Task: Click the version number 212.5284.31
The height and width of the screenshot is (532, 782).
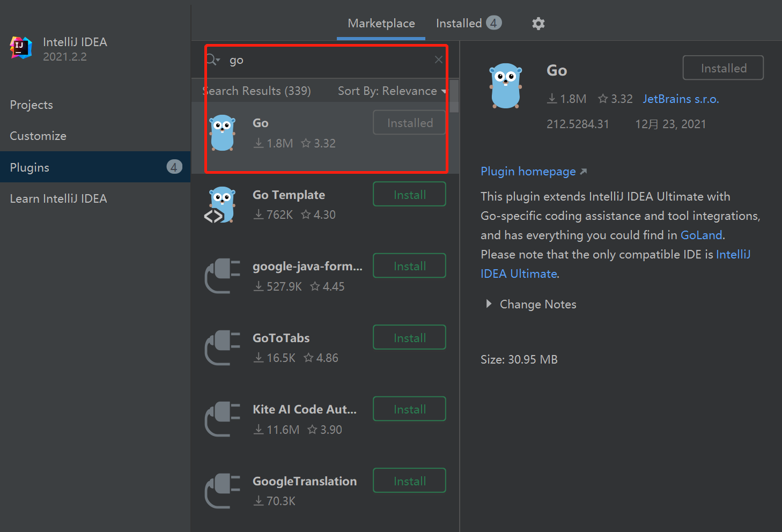Action: [x=578, y=124]
